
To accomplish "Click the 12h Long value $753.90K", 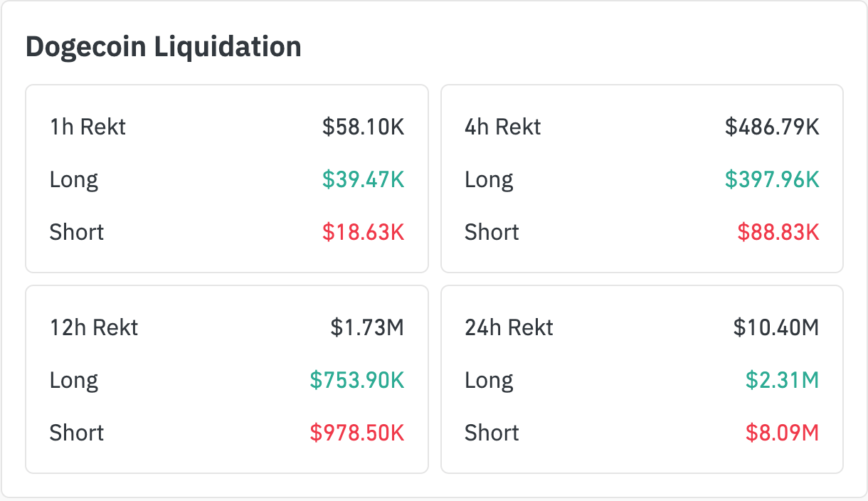I will [357, 381].
